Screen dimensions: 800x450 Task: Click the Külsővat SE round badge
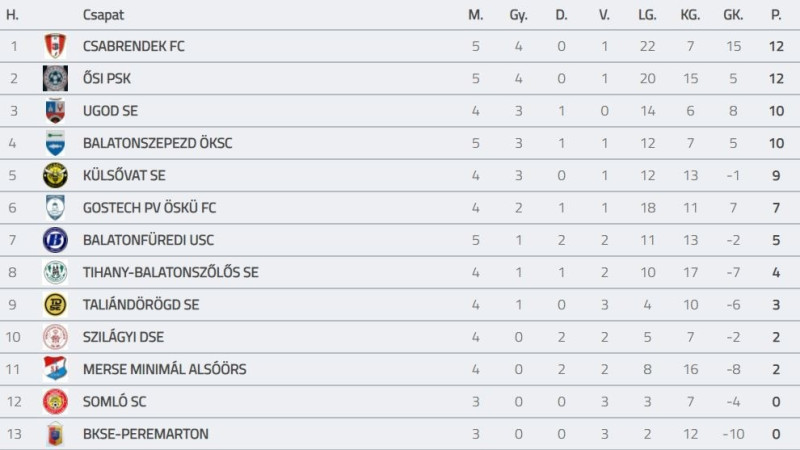54,175
